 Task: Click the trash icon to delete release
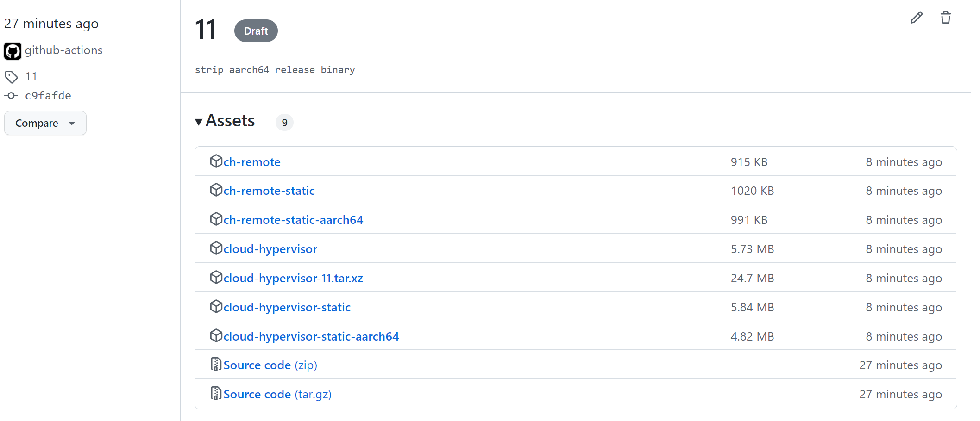[x=945, y=17]
